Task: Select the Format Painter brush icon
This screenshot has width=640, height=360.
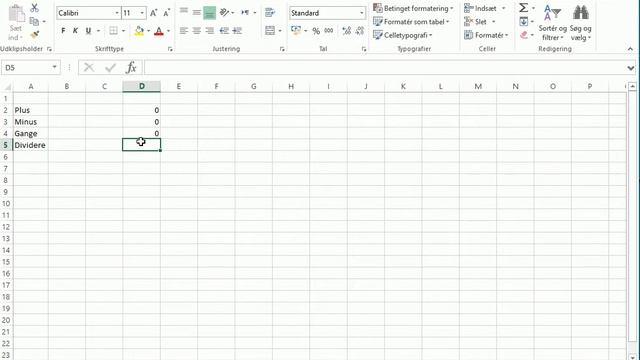Action: [35, 35]
